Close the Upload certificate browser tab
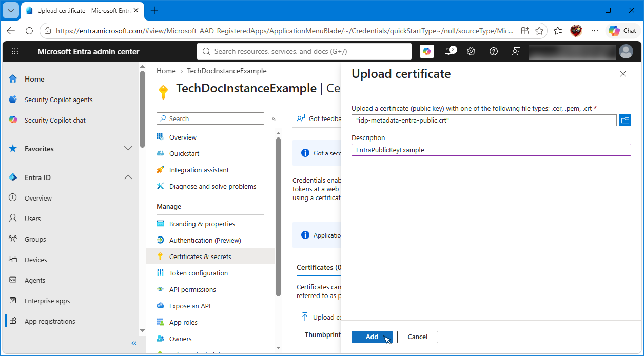Image resolution: width=644 pixels, height=356 pixels. pos(136,10)
